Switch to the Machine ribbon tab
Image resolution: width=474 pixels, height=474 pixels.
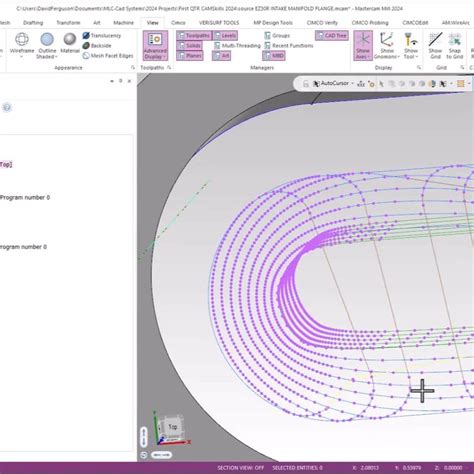[x=123, y=23]
